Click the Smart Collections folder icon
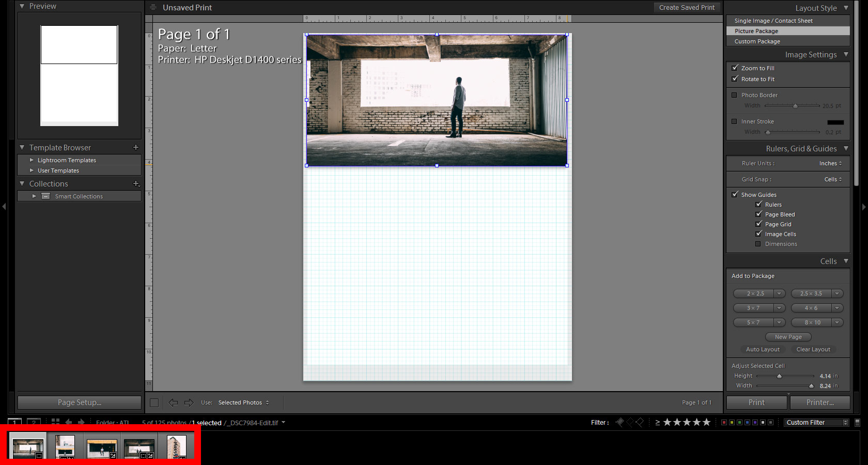This screenshot has height=465, width=868. point(46,196)
